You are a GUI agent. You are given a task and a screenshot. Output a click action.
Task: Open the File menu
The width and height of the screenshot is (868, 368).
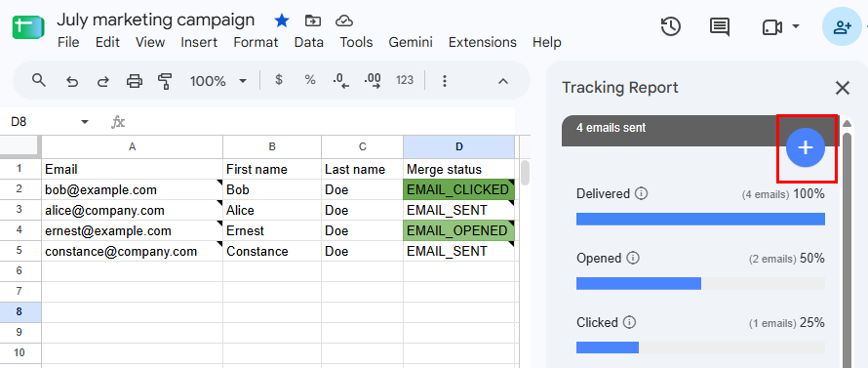click(x=68, y=43)
